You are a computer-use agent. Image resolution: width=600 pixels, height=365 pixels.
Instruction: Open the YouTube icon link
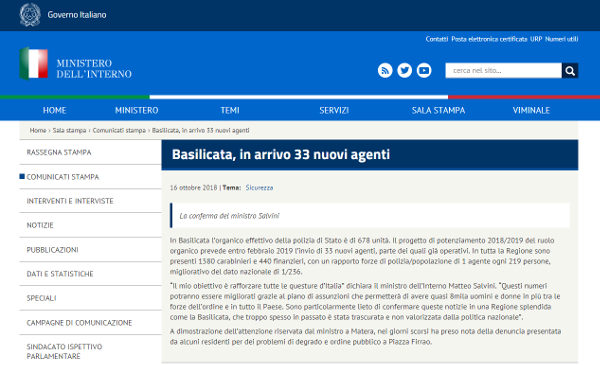click(x=424, y=70)
